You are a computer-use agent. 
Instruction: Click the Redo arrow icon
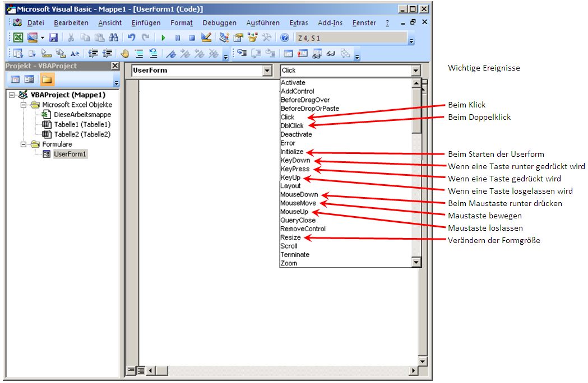point(146,38)
